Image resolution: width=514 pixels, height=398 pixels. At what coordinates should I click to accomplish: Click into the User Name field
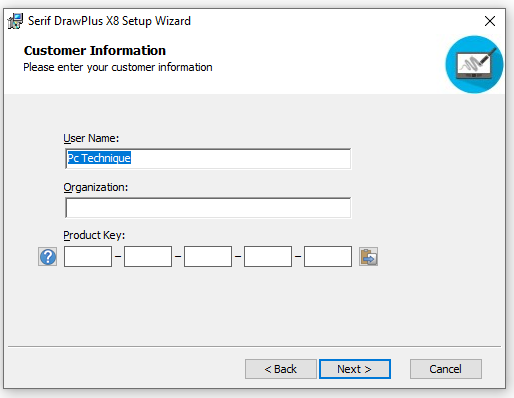coord(208,159)
